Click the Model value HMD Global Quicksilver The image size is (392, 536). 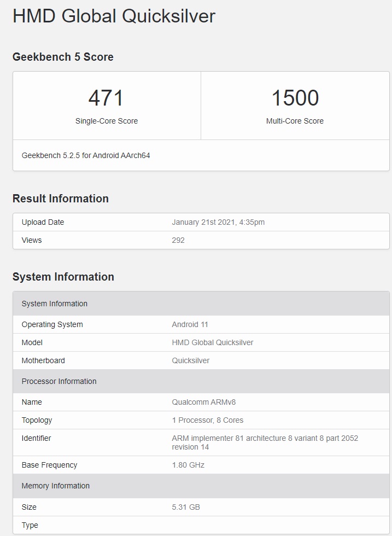click(213, 342)
